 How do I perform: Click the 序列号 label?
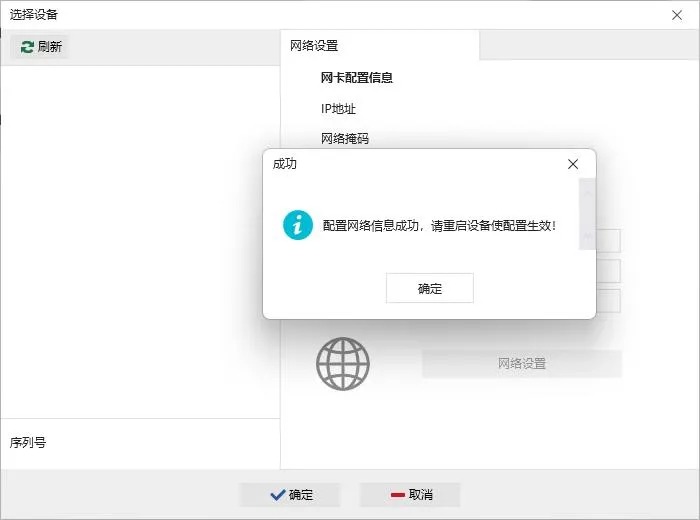click(28, 442)
